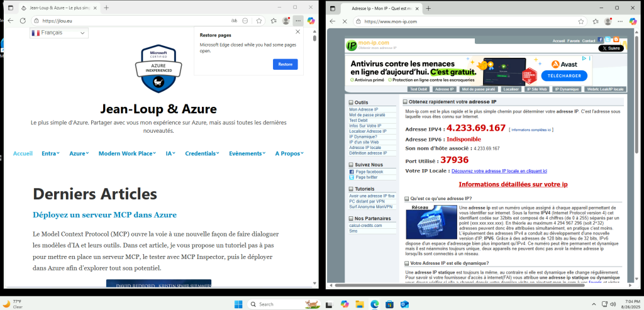Close the Jean-Loup & Azure tab
644x310 pixels.
tap(95, 8)
